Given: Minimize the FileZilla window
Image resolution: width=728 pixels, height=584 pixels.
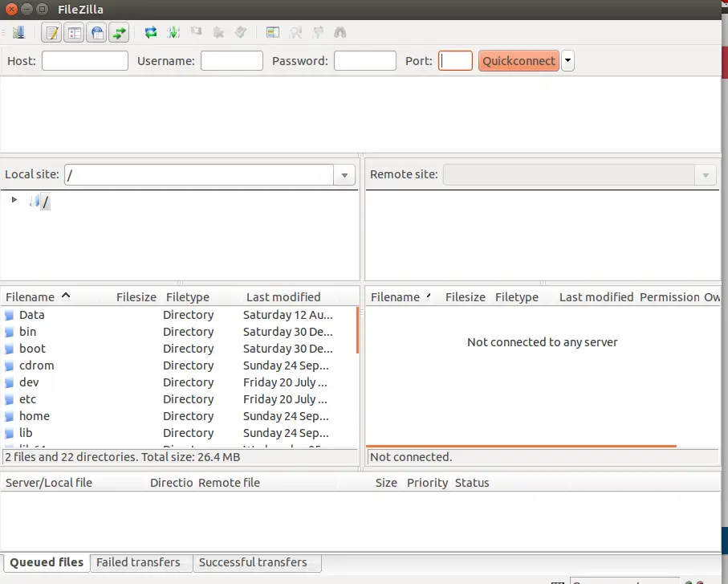Looking at the screenshot, I should point(27,10).
